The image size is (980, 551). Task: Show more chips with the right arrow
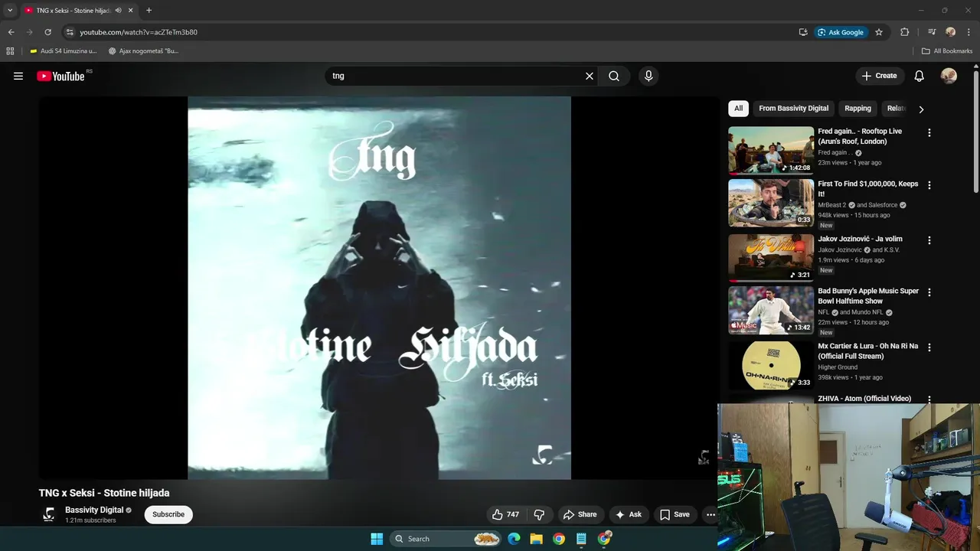(921, 109)
